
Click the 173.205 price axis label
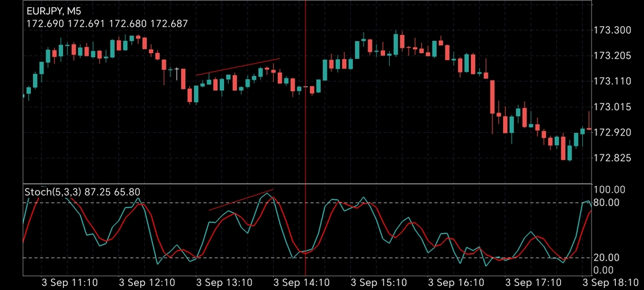[x=612, y=56]
